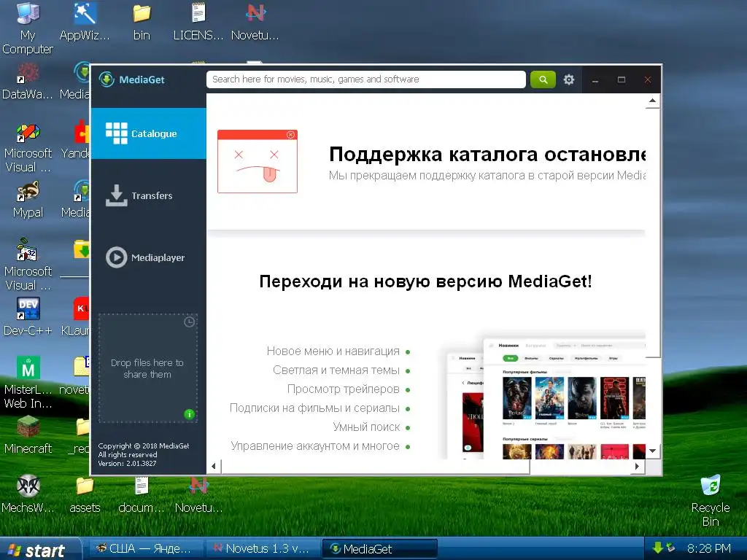This screenshot has height=560, width=747.
Task: Click the horizontal scrollbar thumb
Action: pyautogui.click(x=376, y=466)
